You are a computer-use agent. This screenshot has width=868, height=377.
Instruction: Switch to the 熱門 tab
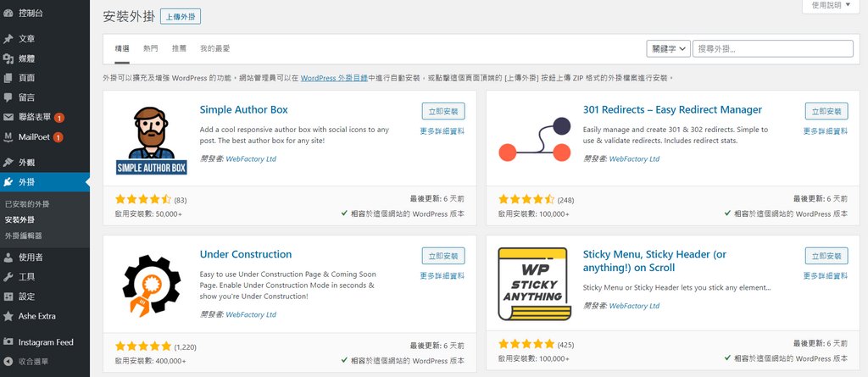[151, 49]
